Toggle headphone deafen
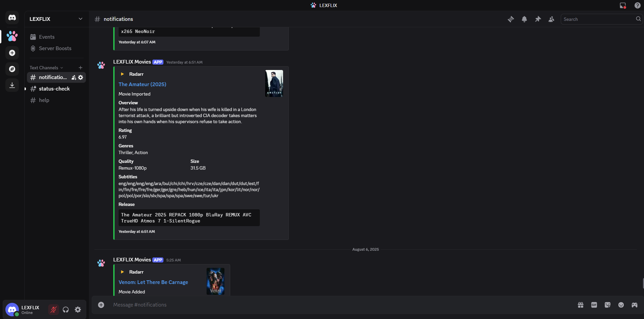This screenshot has height=319, width=644. pyautogui.click(x=66, y=310)
